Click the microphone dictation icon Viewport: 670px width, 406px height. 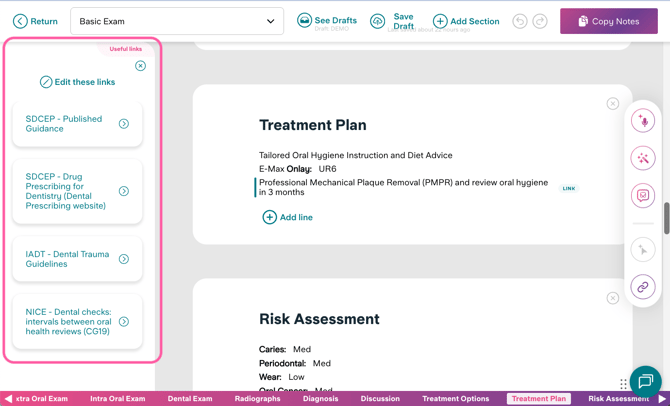tap(643, 121)
